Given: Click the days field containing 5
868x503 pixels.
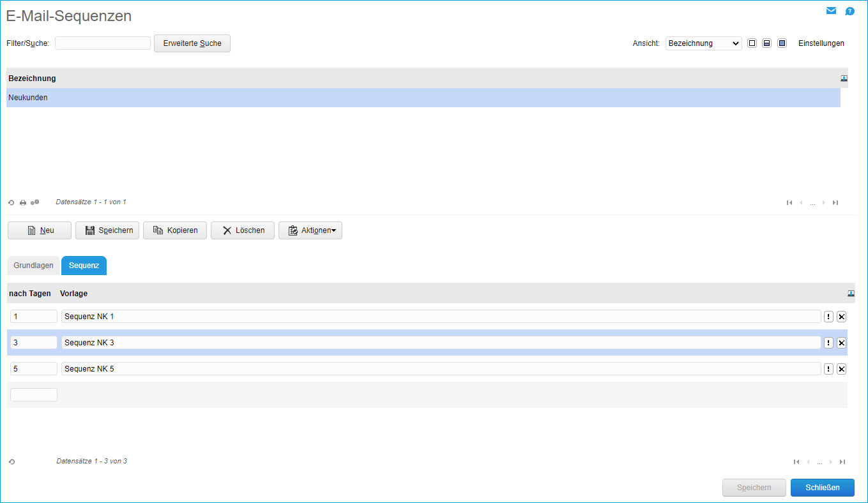Looking at the screenshot, I should [x=34, y=369].
